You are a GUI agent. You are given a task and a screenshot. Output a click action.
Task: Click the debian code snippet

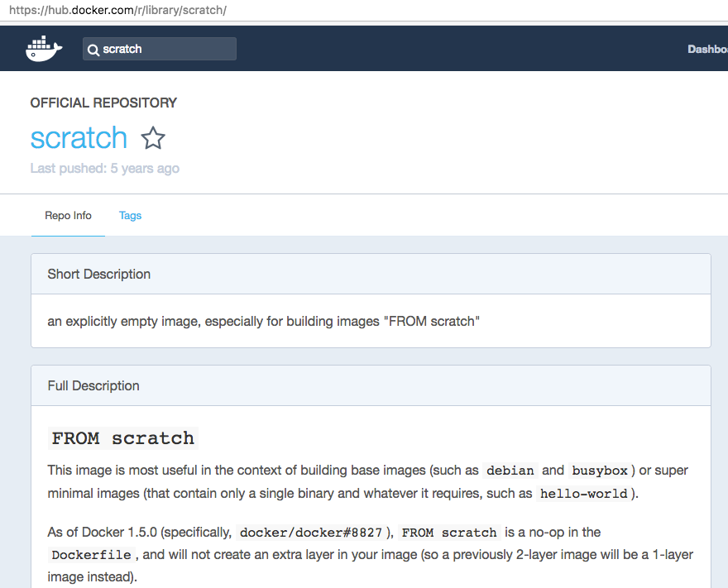510,471
